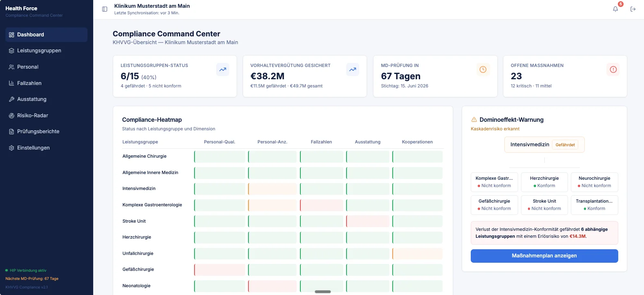Click orange Personal-Anz. cell for Intensivmedizin
Screen dimensions: 644x295
point(272,189)
